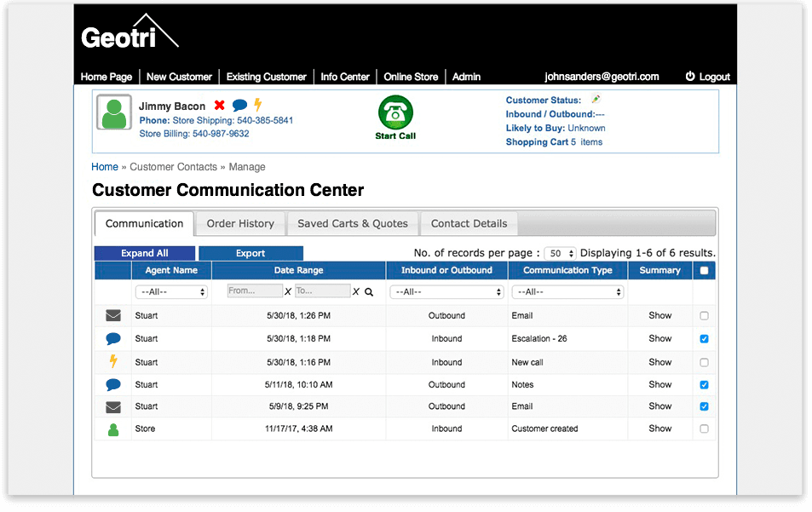Viewport: 812px width, 512px height.
Task: Click the From date input field
Action: click(255, 291)
